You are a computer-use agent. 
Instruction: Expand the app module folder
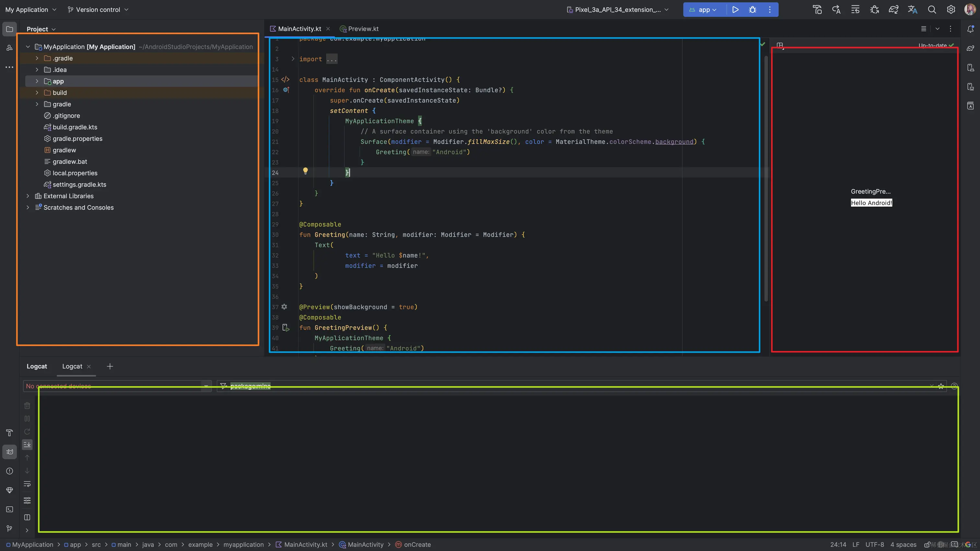[x=37, y=81]
